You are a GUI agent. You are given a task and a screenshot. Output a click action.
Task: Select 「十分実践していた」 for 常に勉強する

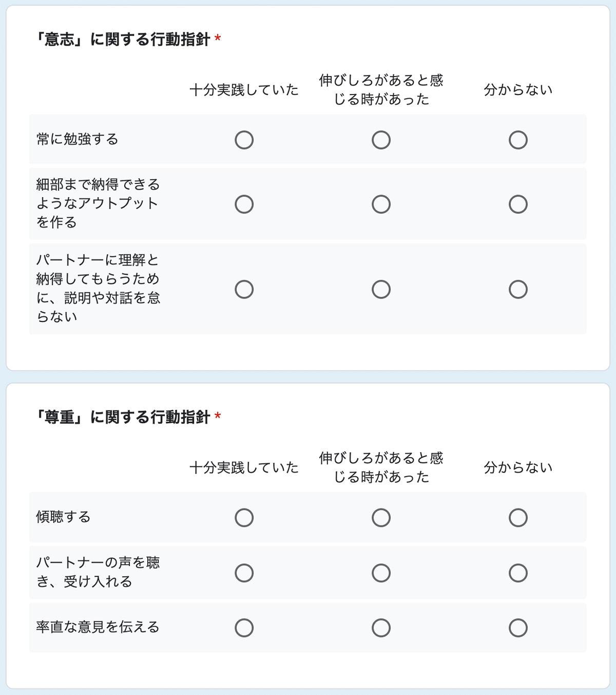(244, 139)
